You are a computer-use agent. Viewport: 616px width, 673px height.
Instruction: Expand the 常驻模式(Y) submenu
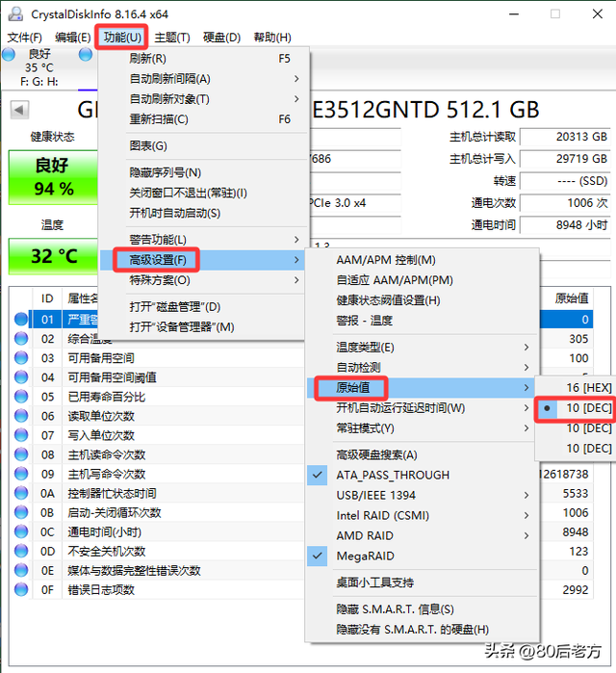(x=423, y=427)
